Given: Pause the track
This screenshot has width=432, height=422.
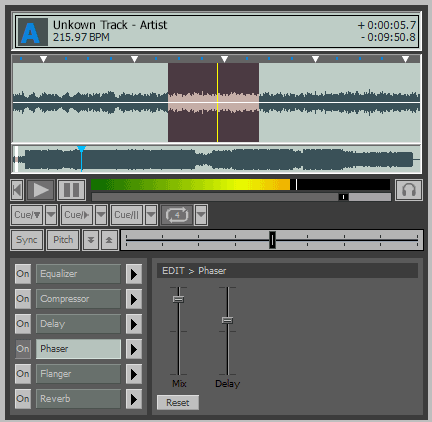Looking at the screenshot, I should coord(71,190).
